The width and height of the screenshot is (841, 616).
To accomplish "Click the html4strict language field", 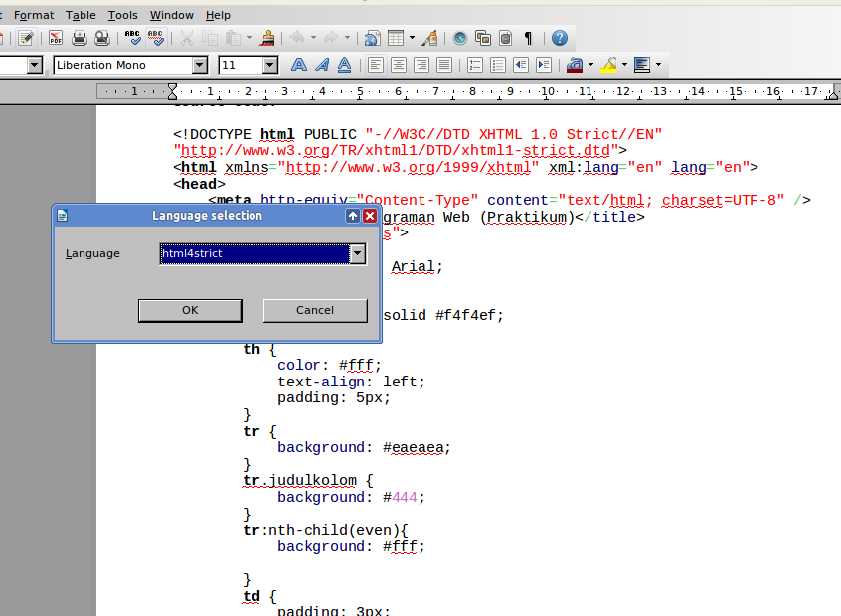I will pyautogui.click(x=255, y=253).
